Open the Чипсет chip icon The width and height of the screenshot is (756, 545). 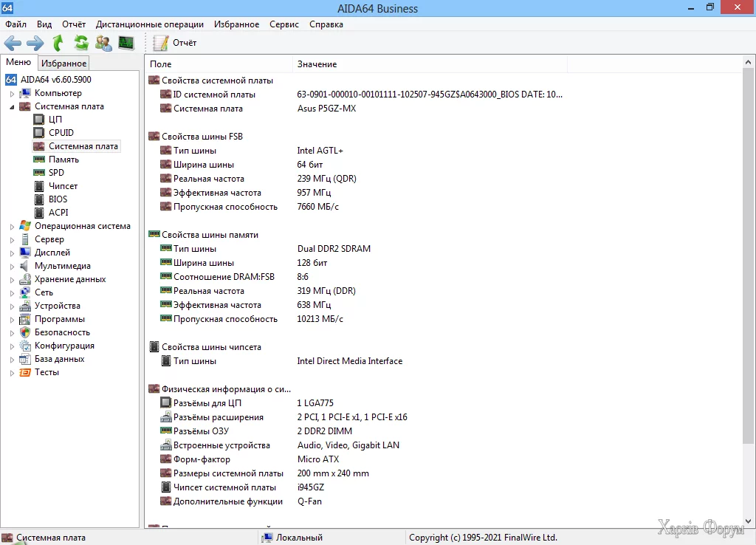39,185
